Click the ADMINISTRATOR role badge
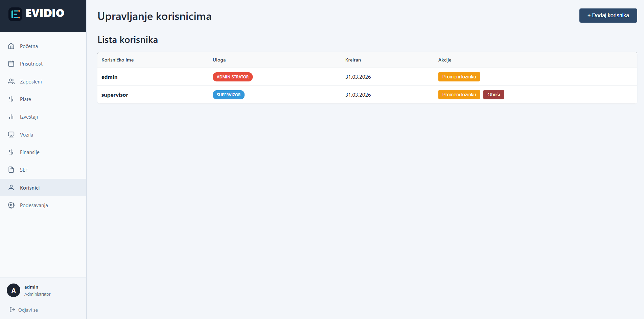 pyautogui.click(x=232, y=77)
